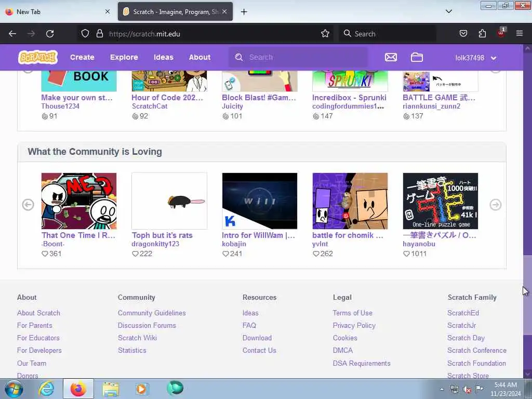Image resolution: width=532 pixels, height=399 pixels.
Task: Open the About navbar item
Action: (x=199, y=57)
